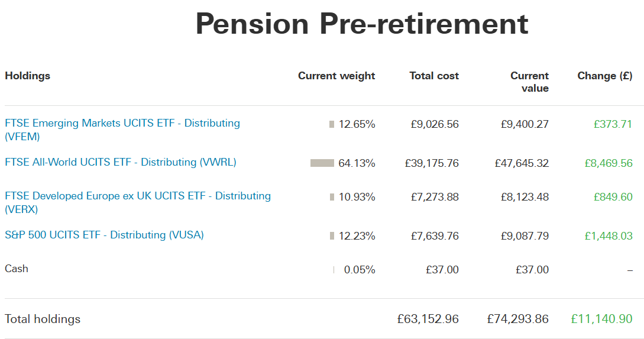Click the Total cost column header

[434, 76]
